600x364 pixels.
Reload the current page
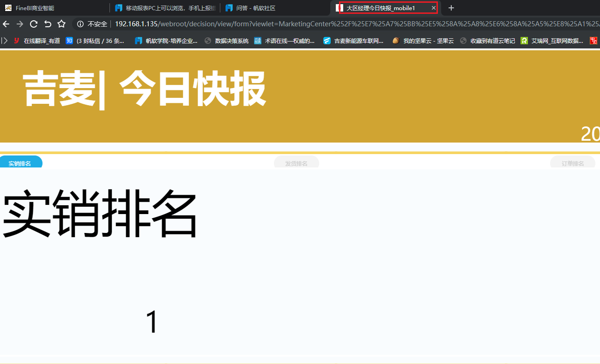(34, 24)
